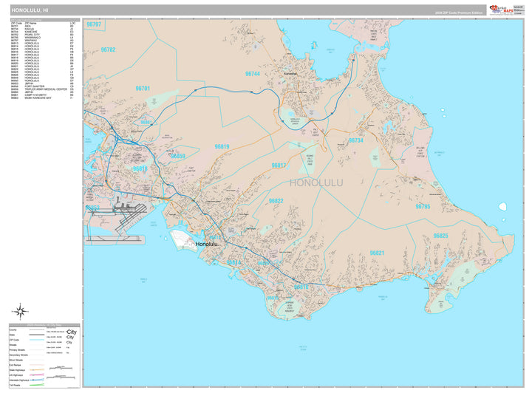The width and height of the screenshot is (532, 393).
Task: Click the compass rose symbol
Action: (20, 311)
